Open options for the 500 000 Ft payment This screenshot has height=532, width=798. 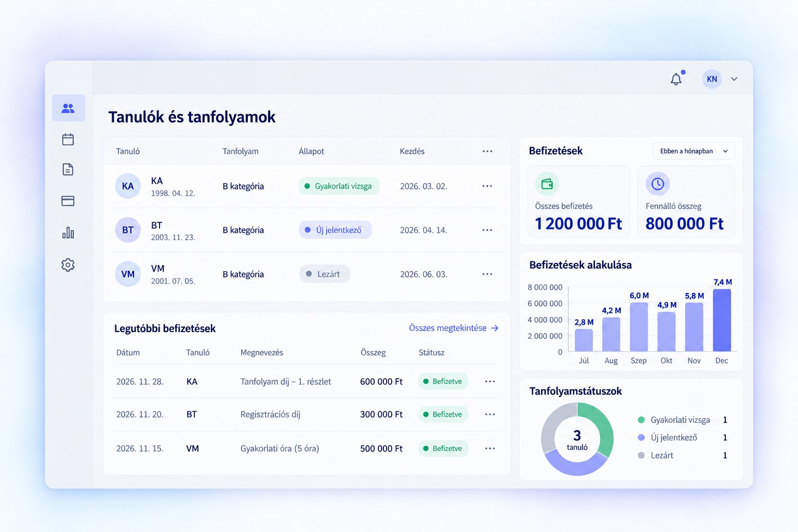pyautogui.click(x=490, y=448)
